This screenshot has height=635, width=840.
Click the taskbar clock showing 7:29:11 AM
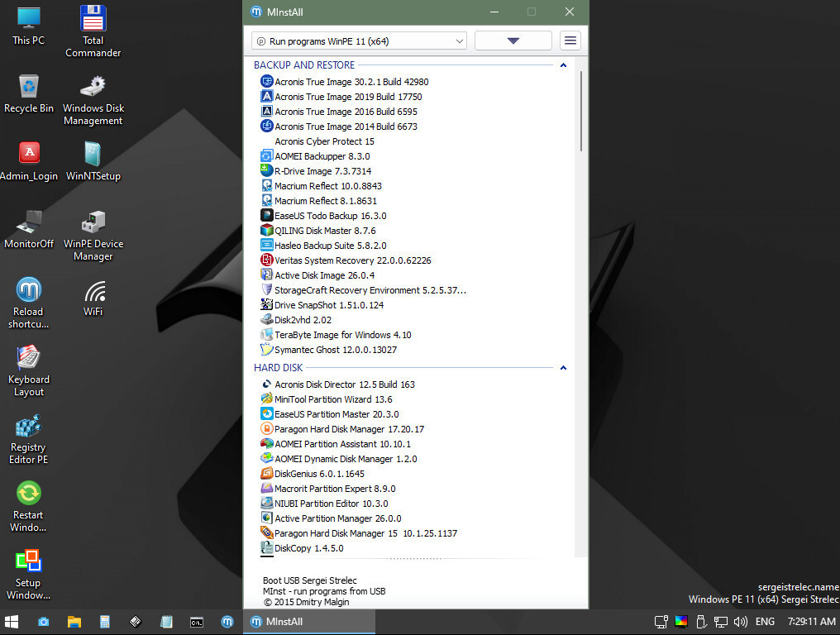click(x=811, y=622)
